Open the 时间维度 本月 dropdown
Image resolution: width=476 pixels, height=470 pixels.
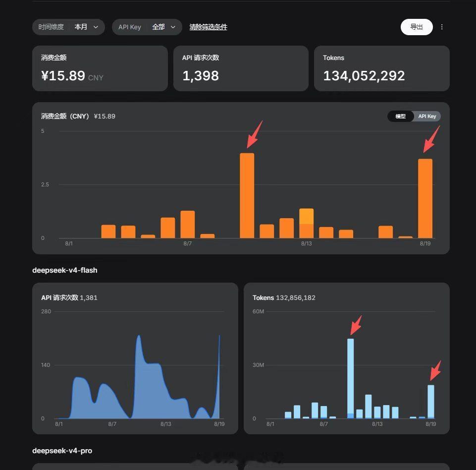(69, 27)
